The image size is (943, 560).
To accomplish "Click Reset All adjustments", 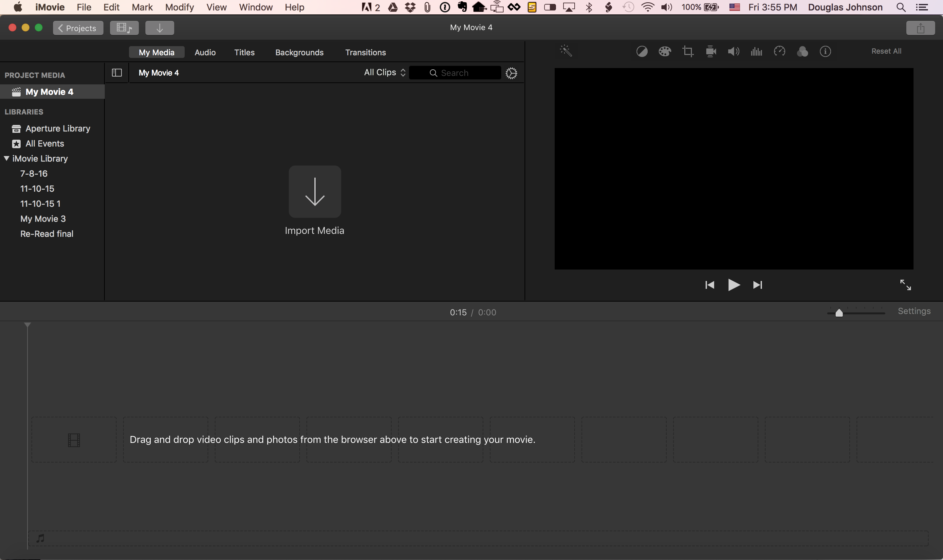I will tap(886, 51).
